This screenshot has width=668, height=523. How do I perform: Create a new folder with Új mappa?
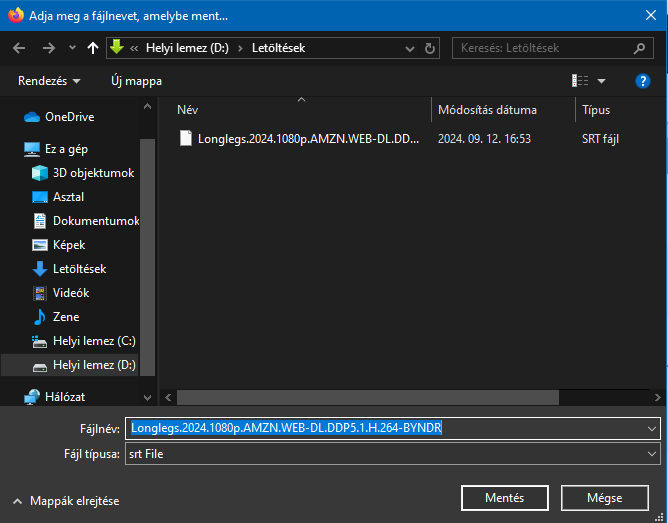[x=136, y=81]
